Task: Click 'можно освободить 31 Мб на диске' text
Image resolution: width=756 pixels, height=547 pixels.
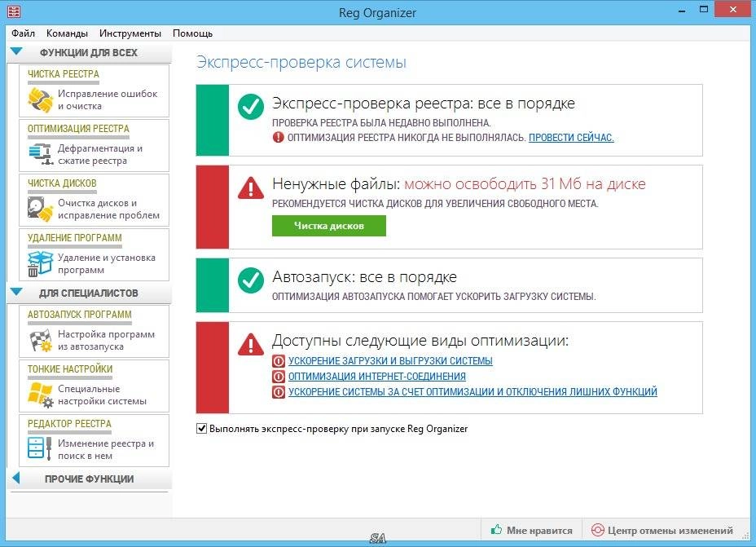Action: (x=525, y=183)
